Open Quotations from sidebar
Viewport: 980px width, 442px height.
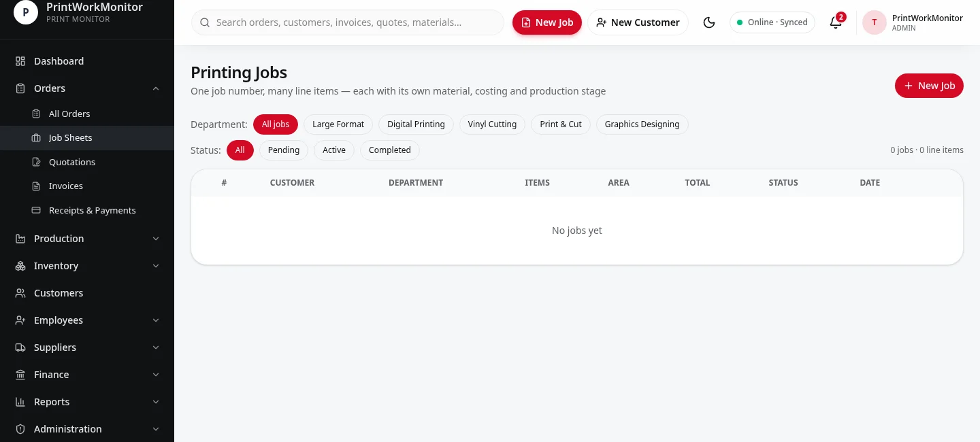point(87,162)
